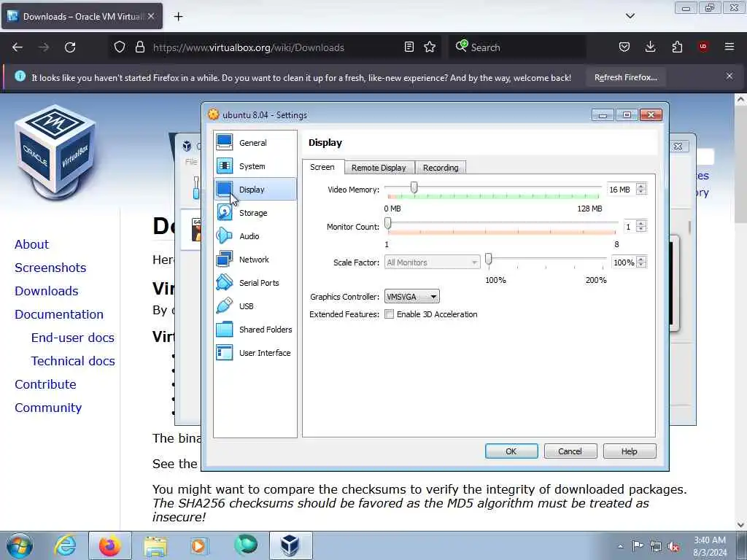The height and width of the screenshot is (560, 747).
Task: Open Documentation sidebar link
Action: 59,314
